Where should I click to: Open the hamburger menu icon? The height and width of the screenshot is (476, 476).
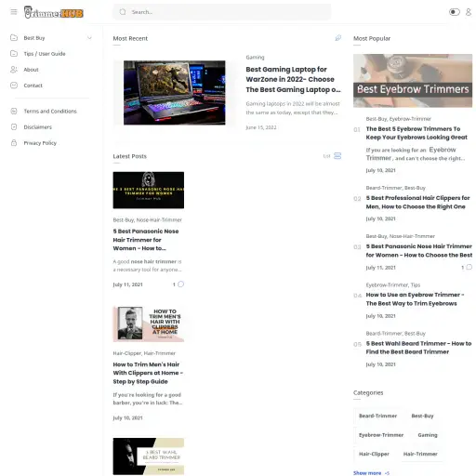[x=14, y=12]
